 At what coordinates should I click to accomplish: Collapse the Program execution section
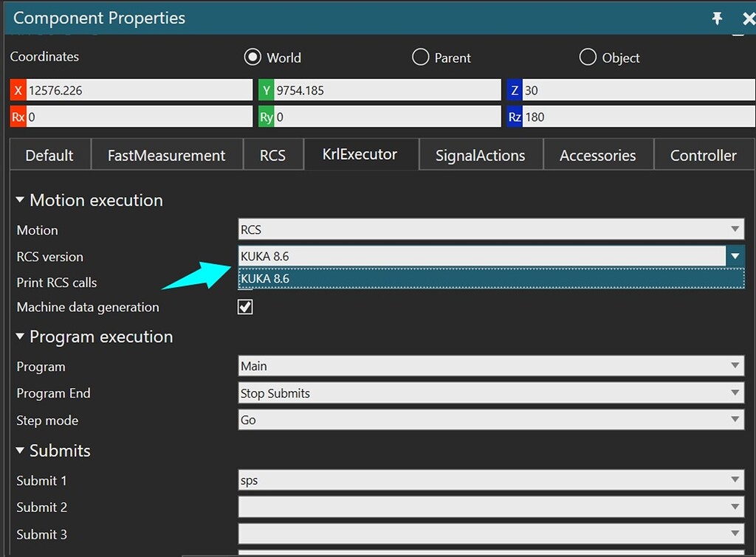(x=20, y=336)
